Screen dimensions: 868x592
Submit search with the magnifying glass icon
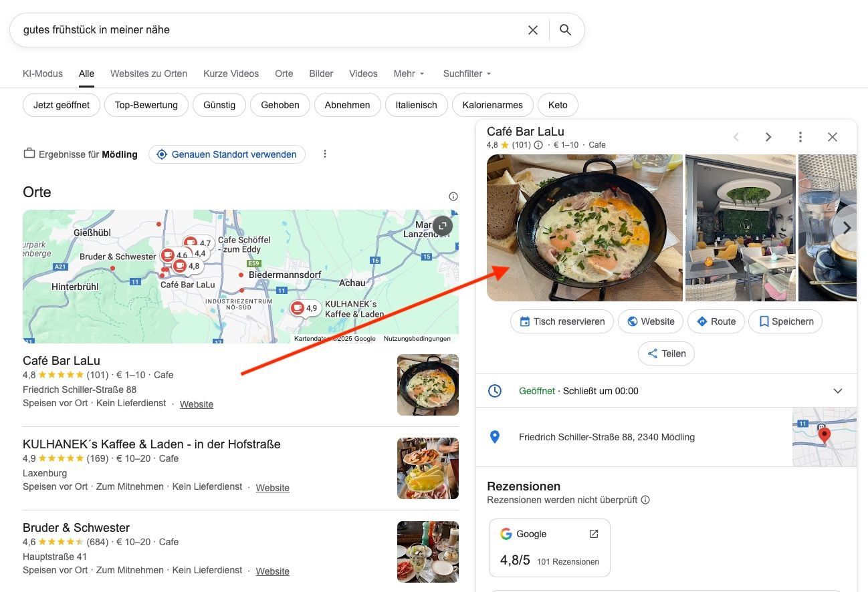pyautogui.click(x=565, y=30)
